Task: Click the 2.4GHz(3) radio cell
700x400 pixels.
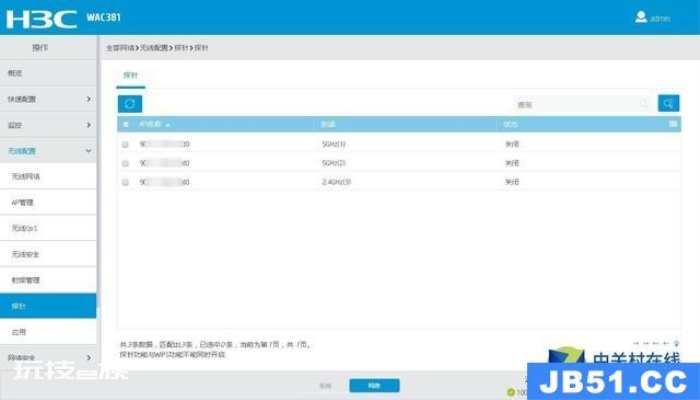Action: click(x=336, y=182)
